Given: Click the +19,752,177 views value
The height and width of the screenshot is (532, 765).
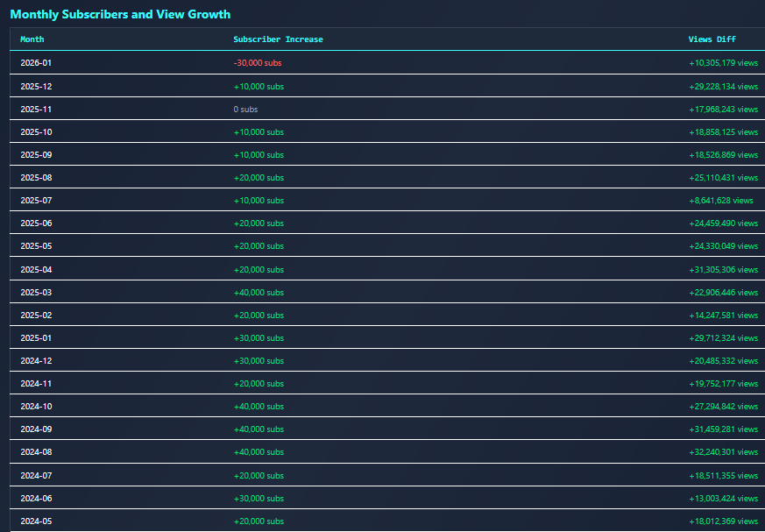Looking at the screenshot, I should [x=724, y=384].
